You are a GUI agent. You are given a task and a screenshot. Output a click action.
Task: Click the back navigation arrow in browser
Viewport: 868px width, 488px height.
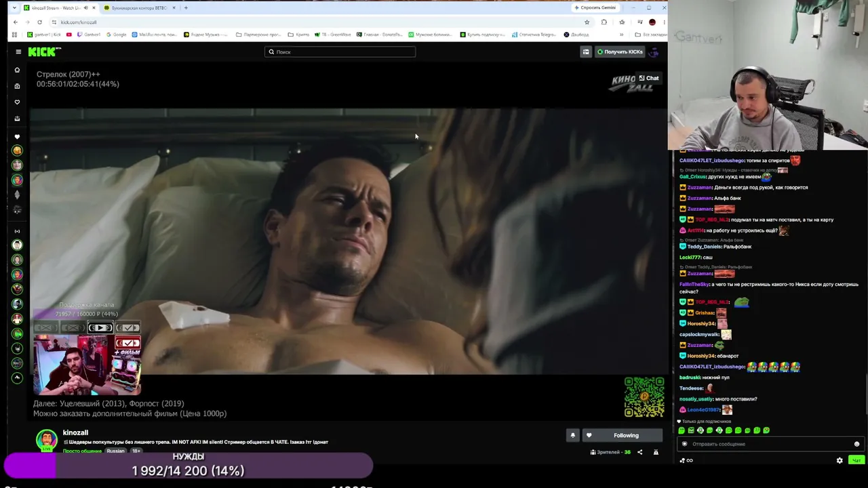[x=16, y=22]
